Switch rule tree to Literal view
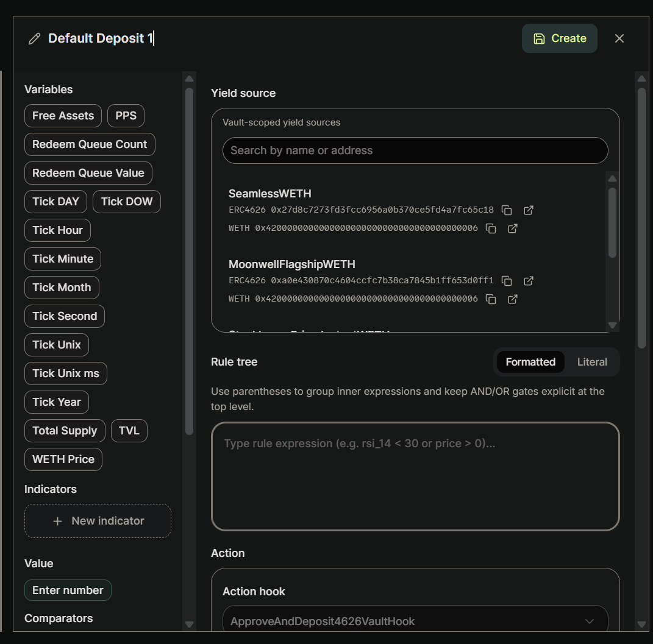The width and height of the screenshot is (653, 644). (592, 362)
